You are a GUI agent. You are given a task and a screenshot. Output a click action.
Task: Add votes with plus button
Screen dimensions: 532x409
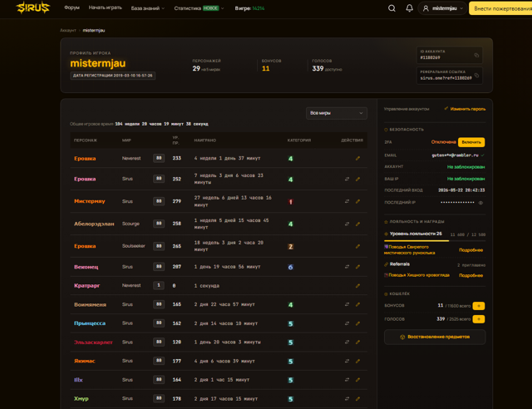pos(479,319)
